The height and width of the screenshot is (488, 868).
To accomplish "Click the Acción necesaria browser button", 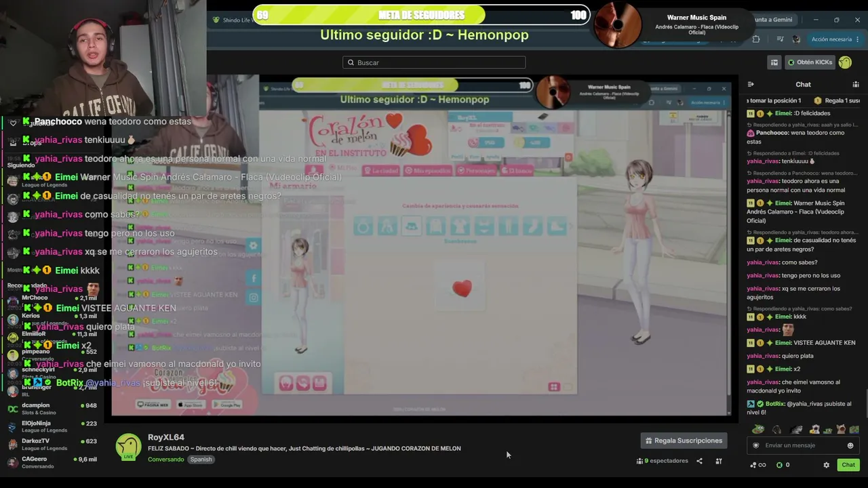I will (x=831, y=39).
